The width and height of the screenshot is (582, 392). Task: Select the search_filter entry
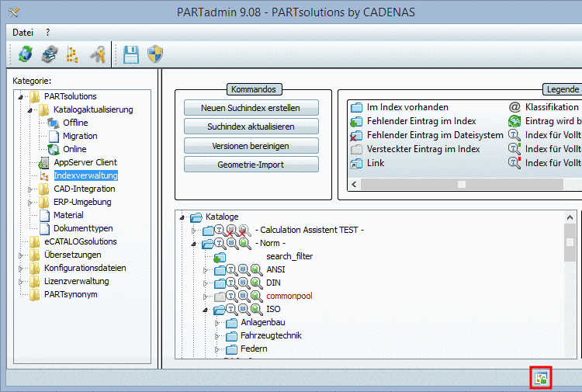(x=289, y=256)
